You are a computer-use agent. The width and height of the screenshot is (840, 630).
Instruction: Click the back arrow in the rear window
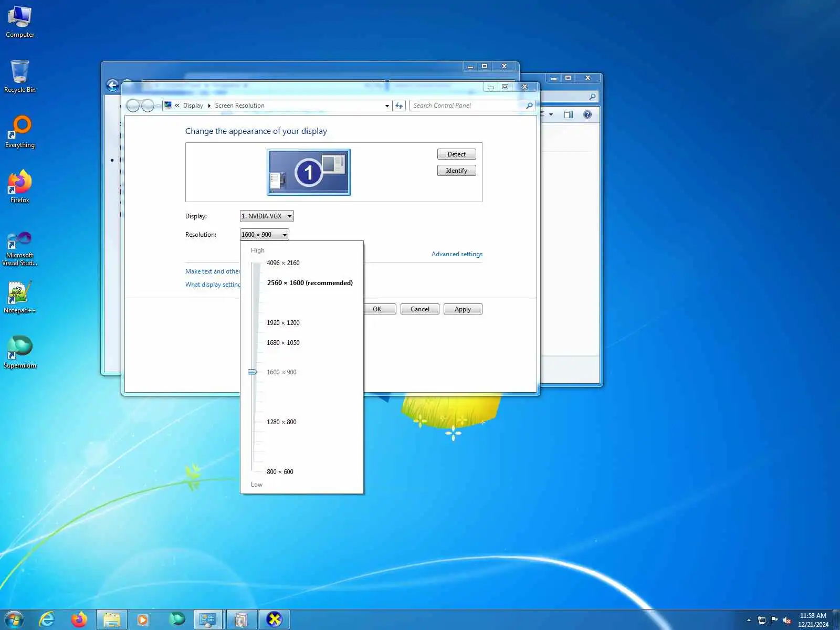coord(112,85)
